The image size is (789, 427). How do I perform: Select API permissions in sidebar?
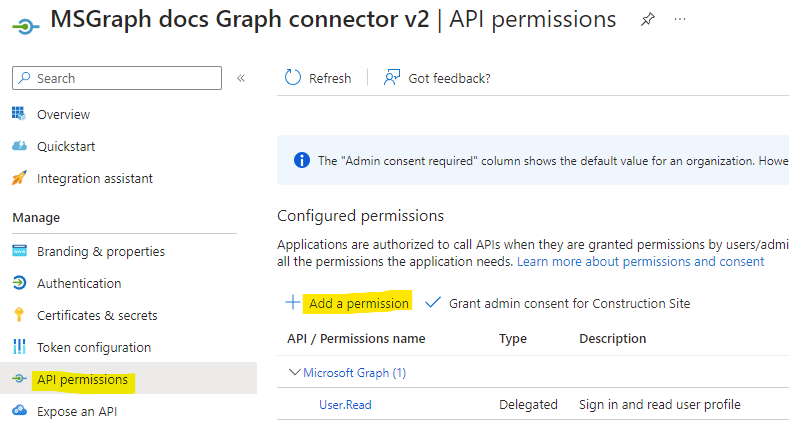83,379
